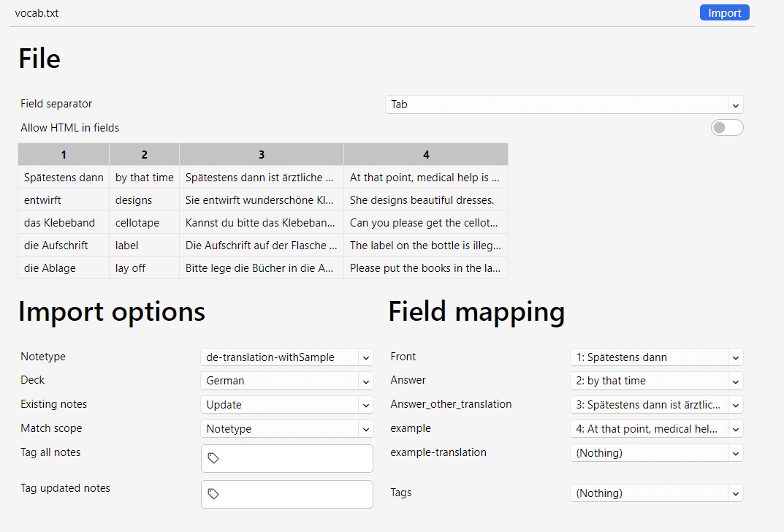This screenshot has width=784, height=532.
Task: Click column header 1 in preview table
Action: (64, 154)
